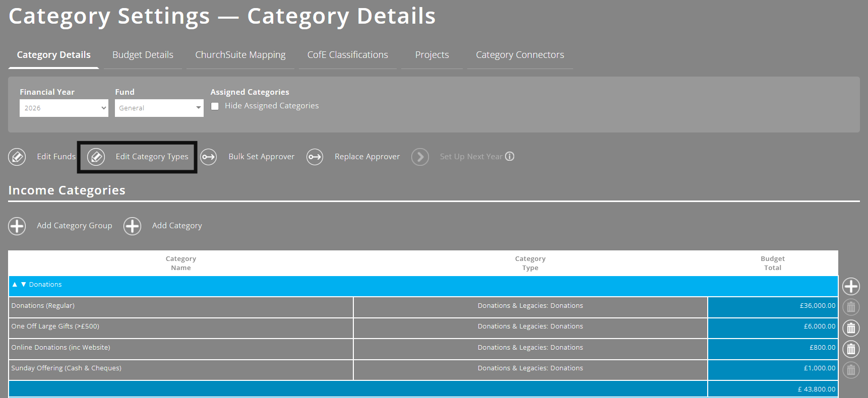The height and width of the screenshot is (398, 868).
Task: Select Sunday Offering (Cash & Cheques) name
Action: 66,368
